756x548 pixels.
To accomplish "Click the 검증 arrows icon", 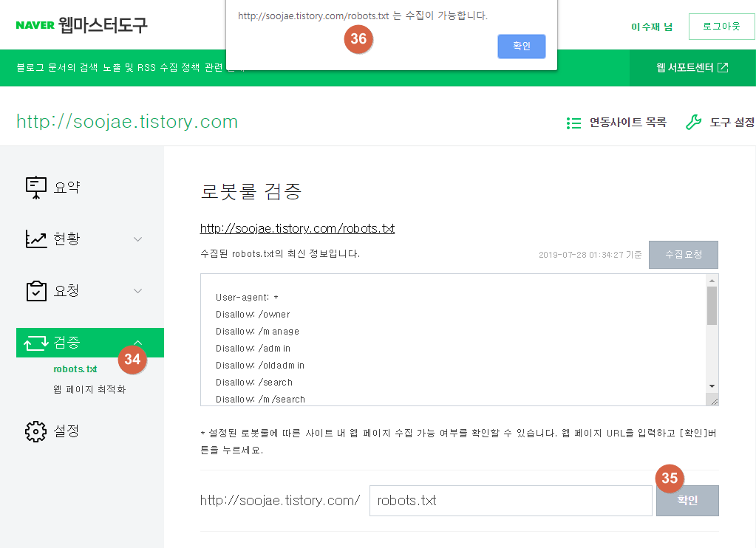I will pyautogui.click(x=36, y=343).
